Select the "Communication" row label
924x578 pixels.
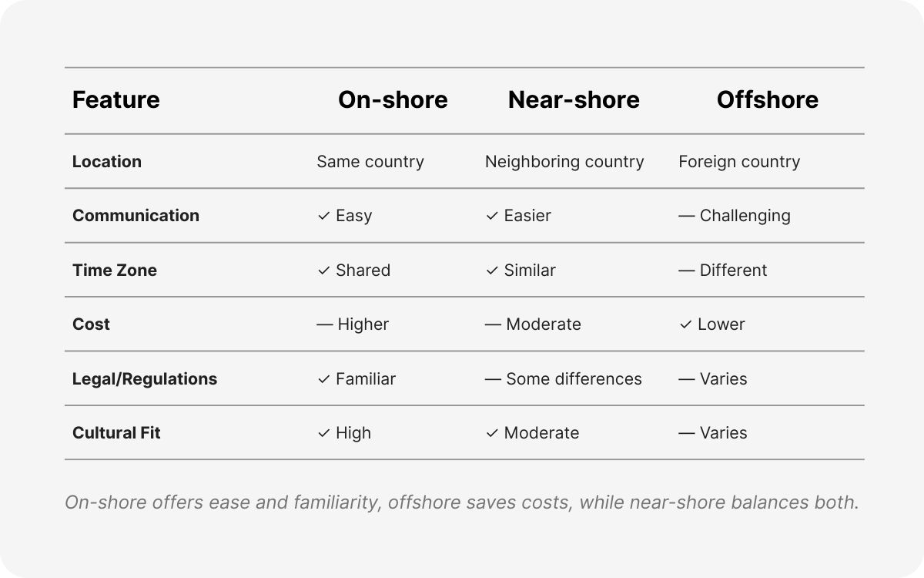tap(136, 216)
